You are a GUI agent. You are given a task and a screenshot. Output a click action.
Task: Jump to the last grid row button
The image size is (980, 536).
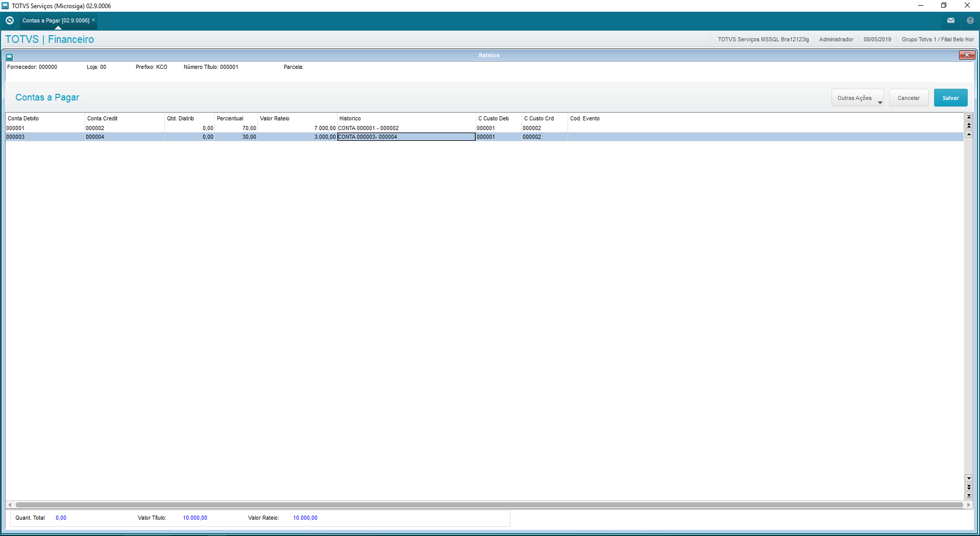coord(969,496)
